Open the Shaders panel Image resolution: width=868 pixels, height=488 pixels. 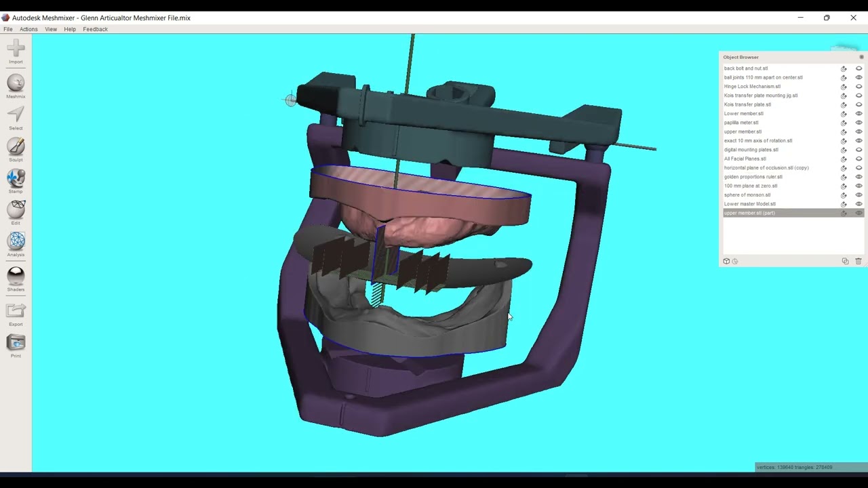tap(16, 279)
